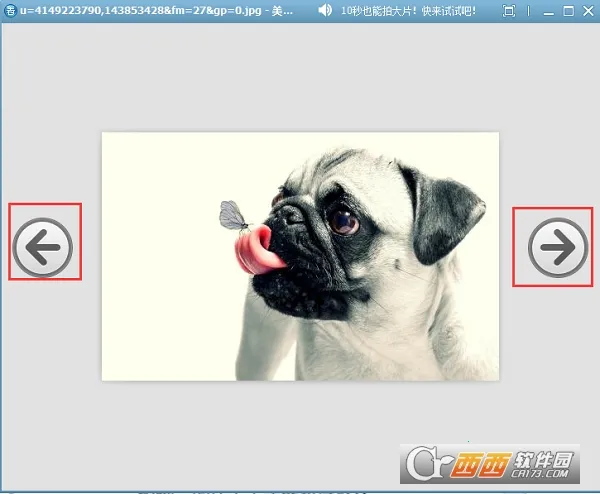Click the speaker icon in title bar
Image resolution: width=600 pixels, height=494 pixels.
coord(325,10)
